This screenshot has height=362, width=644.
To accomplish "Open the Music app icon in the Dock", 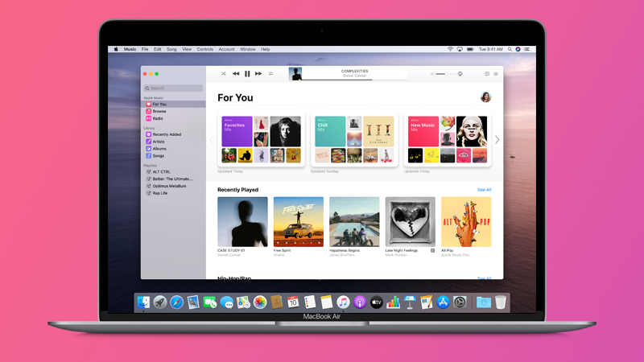I will tap(343, 302).
